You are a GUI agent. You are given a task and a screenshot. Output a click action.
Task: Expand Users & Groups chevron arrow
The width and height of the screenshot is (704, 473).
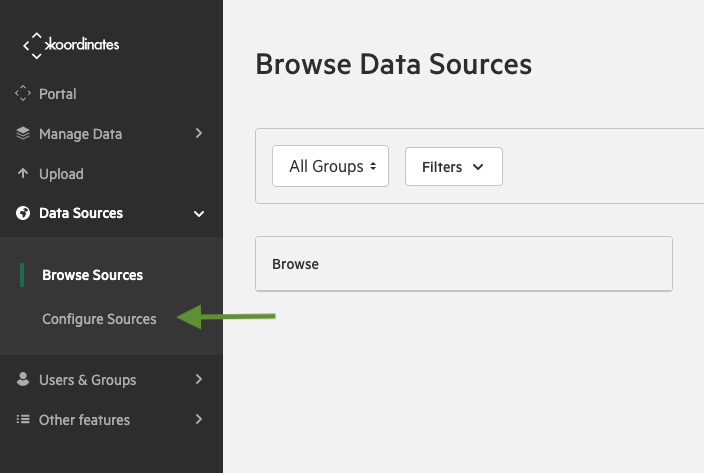[x=199, y=379]
